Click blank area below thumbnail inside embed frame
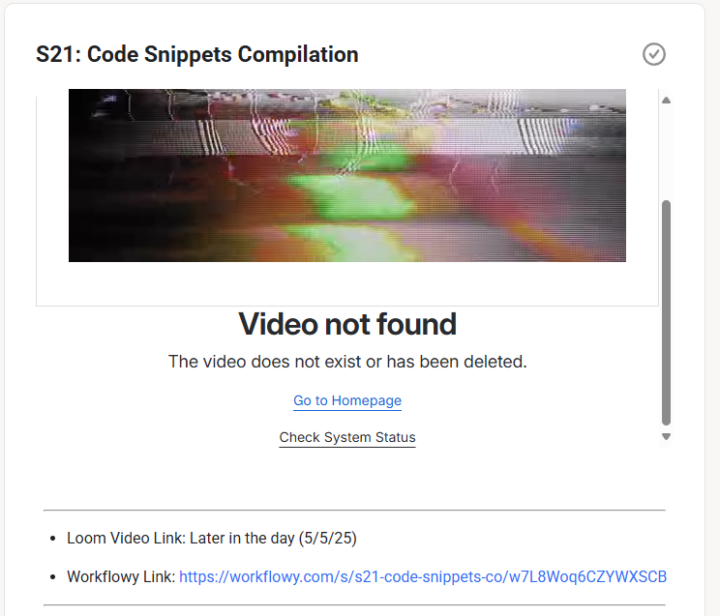Screen dimensions: 720x616 click(347, 284)
